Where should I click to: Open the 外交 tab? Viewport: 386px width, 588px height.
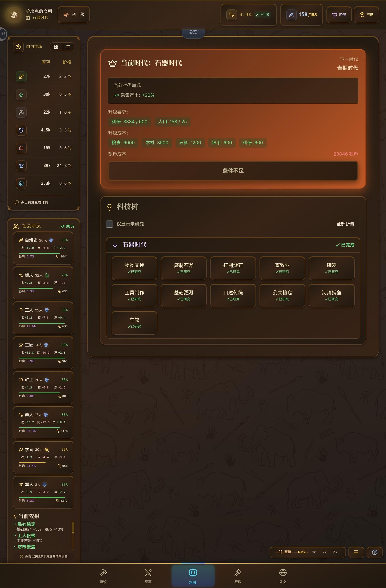[x=283, y=576]
